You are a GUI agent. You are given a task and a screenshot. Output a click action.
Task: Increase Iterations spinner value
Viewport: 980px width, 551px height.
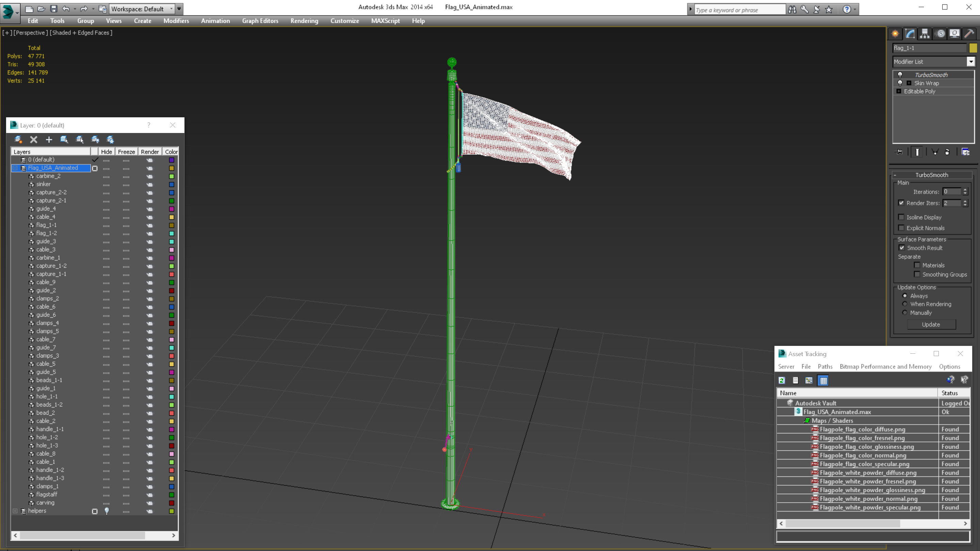click(965, 190)
